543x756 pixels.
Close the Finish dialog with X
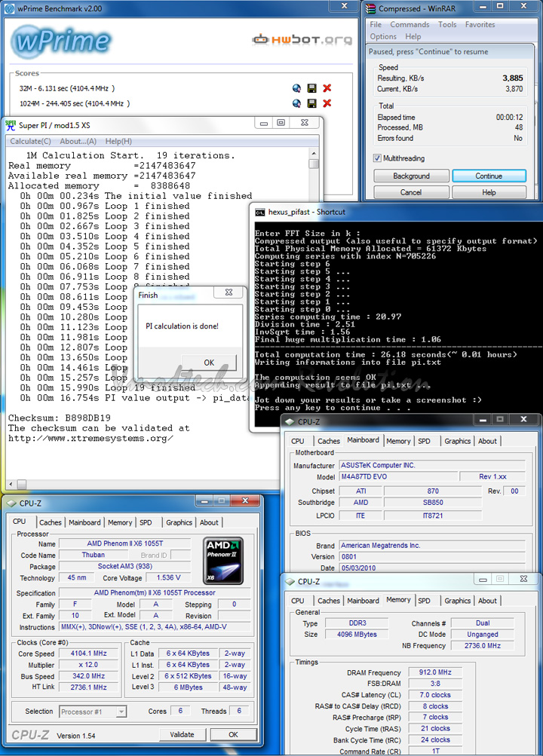pyautogui.click(x=229, y=292)
